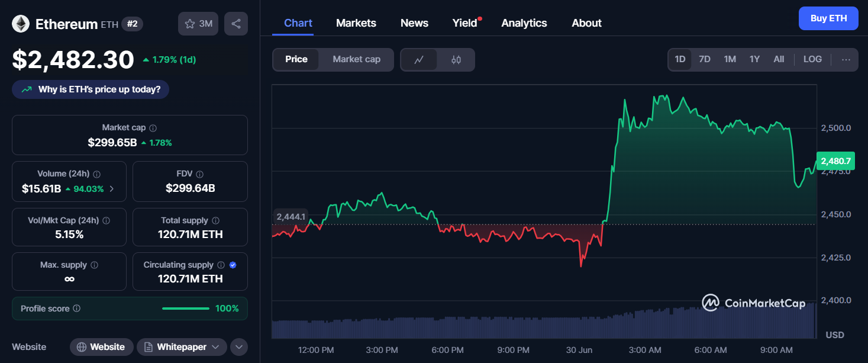Click the $299.65B market cap value

[112, 143]
